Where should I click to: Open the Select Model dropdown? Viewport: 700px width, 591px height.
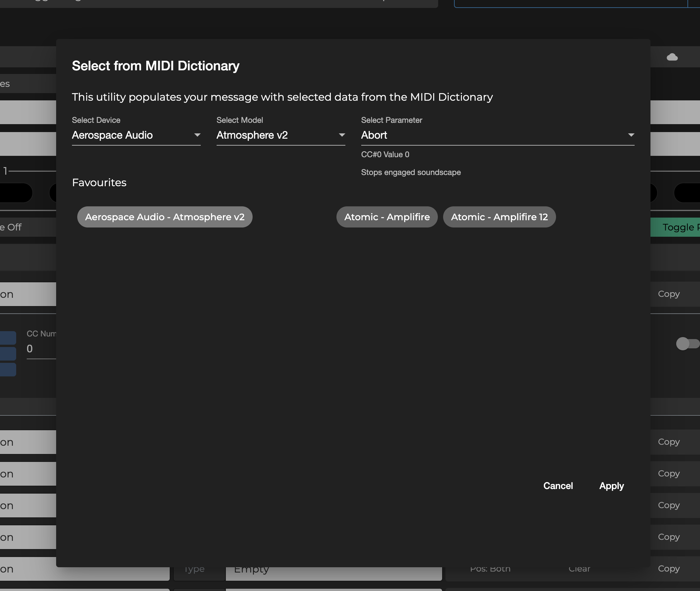[281, 135]
